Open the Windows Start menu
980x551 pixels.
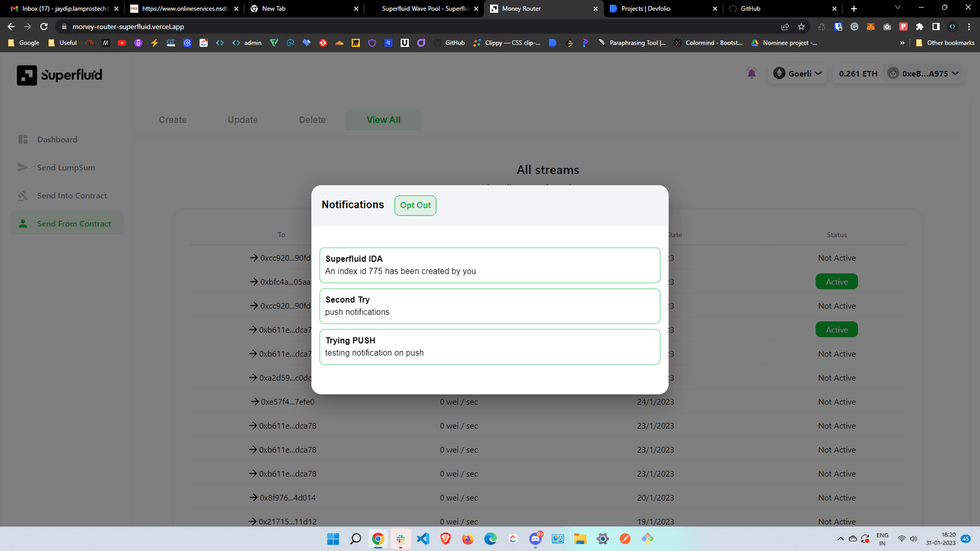[x=333, y=539]
